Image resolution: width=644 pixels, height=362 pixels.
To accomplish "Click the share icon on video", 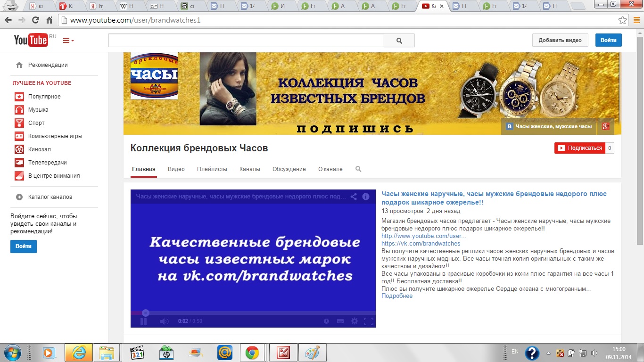I will click(x=353, y=197).
